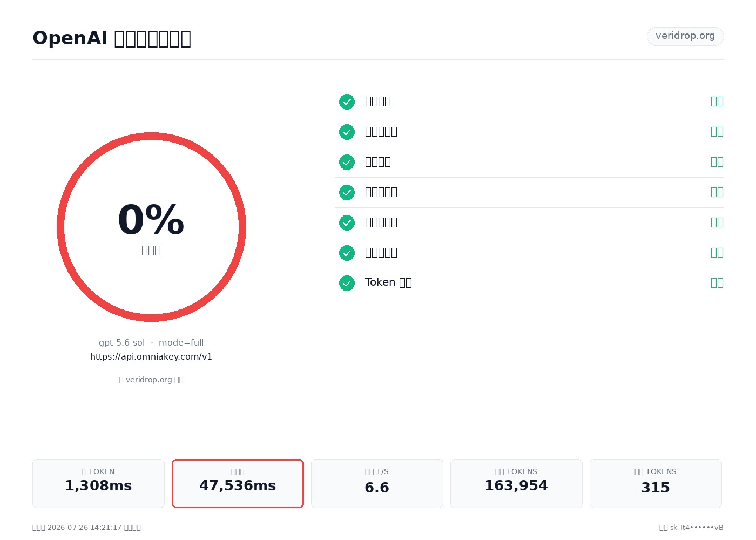The width and height of the screenshot is (756, 540).
Task: Click the fourth green check icon in checklist
Action: pos(347,192)
